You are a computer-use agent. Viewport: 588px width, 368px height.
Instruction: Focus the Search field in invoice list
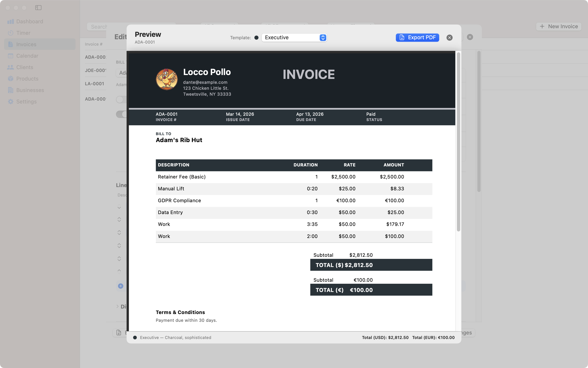(x=131, y=27)
